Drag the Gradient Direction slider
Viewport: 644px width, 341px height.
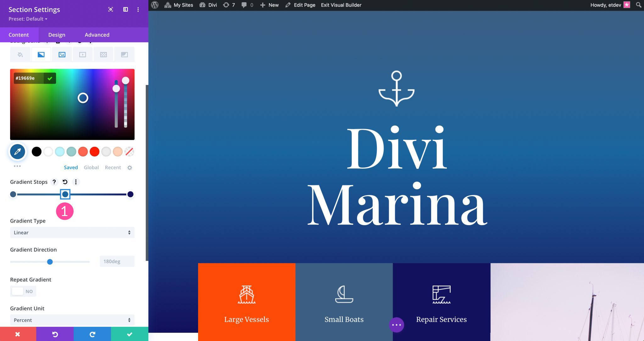[x=50, y=261]
